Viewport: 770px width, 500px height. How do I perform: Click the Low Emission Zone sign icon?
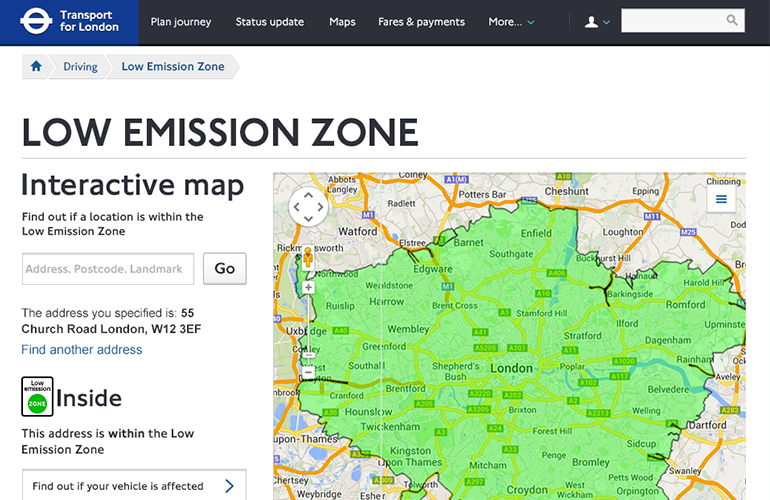coord(37,397)
